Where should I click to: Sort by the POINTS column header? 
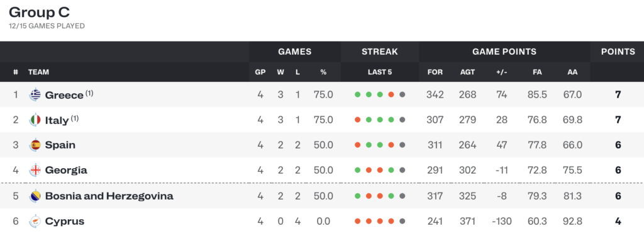tap(618, 52)
